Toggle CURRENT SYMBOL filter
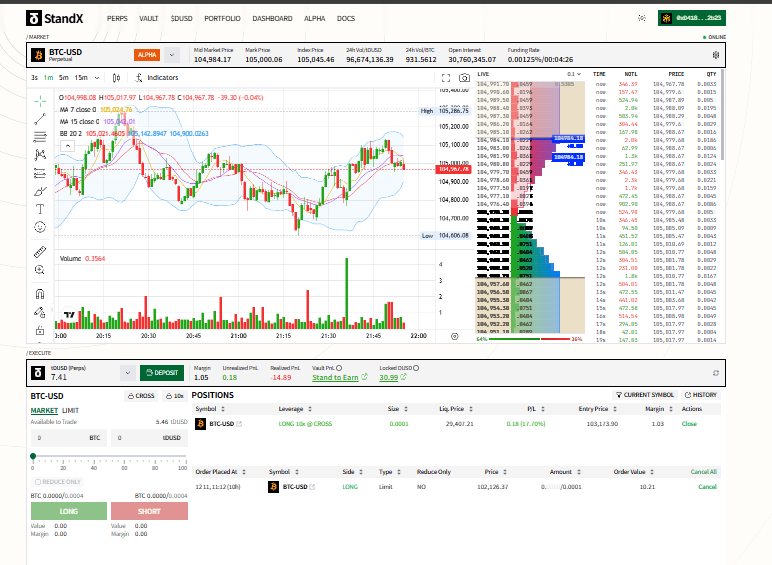Screen dimensions: 772x565 [645, 395]
